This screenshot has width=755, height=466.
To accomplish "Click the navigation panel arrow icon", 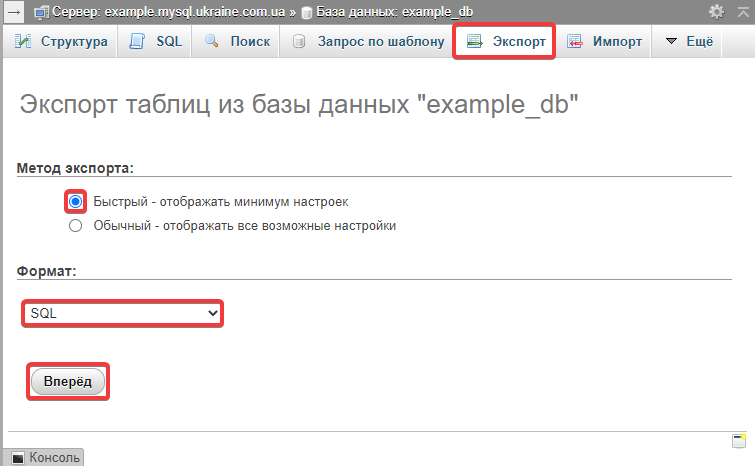I will [x=15, y=12].
